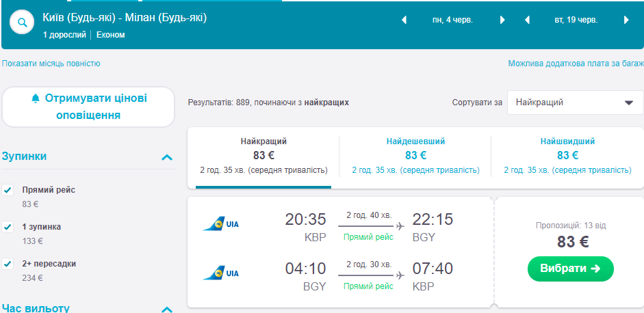Go to previous departure date arrow
Screen dimensions: 644x313
(x=404, y=21)
